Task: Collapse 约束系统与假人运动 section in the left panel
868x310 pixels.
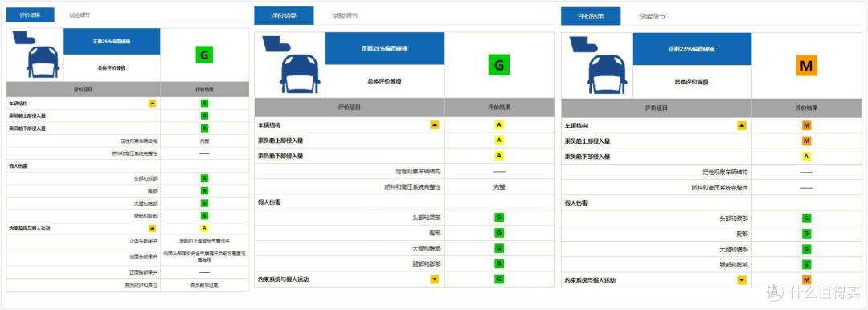Action: click(152, 228)
